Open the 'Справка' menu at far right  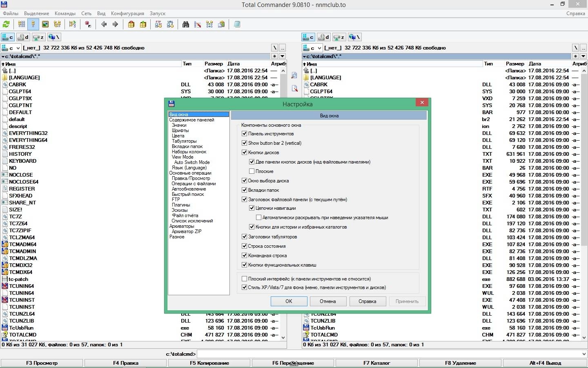pyautogui.click(x=576, y=13)
